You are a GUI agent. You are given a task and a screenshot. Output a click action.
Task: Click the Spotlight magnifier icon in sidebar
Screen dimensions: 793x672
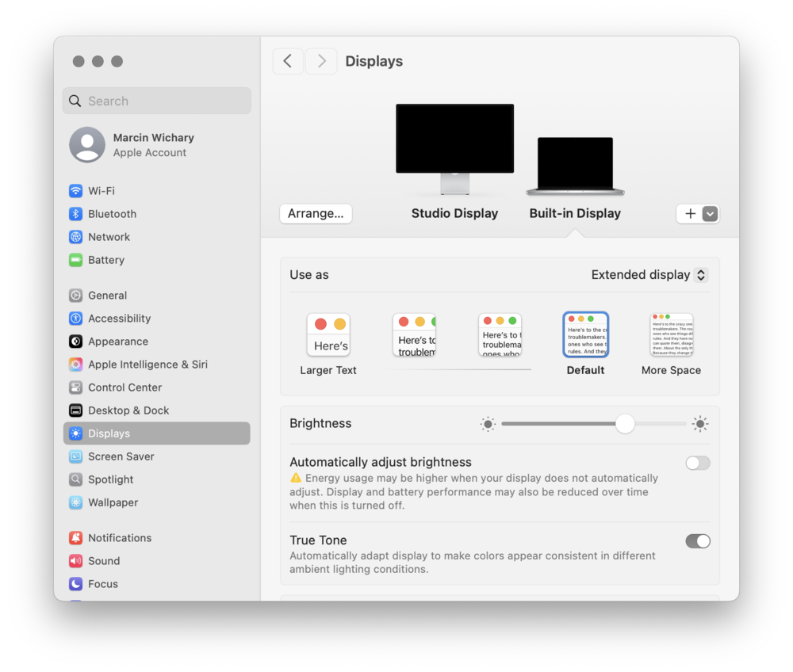pos(76,479)
